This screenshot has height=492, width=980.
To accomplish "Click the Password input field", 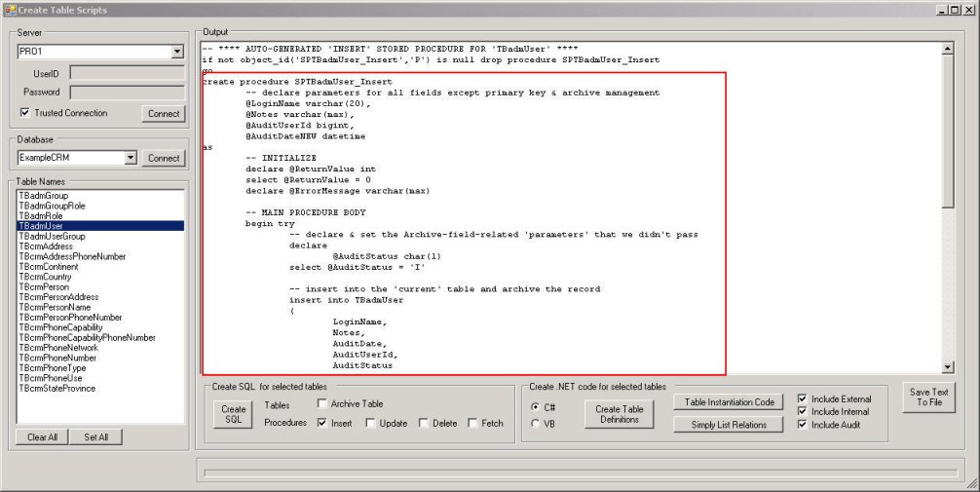I will tap(127, 93).
